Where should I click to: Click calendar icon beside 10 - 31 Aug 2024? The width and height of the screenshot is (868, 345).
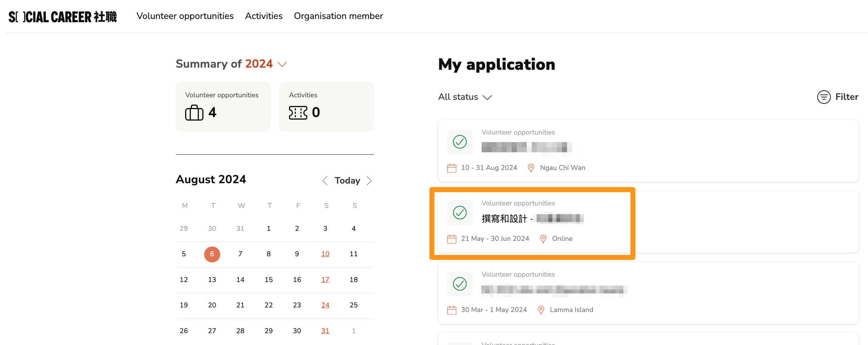452,168
